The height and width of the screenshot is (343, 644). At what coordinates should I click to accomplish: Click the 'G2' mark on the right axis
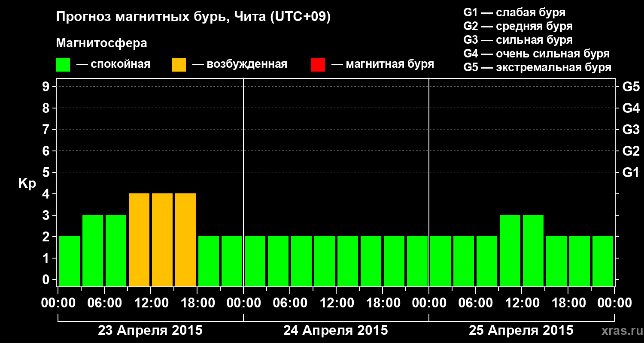pos(631,151)
